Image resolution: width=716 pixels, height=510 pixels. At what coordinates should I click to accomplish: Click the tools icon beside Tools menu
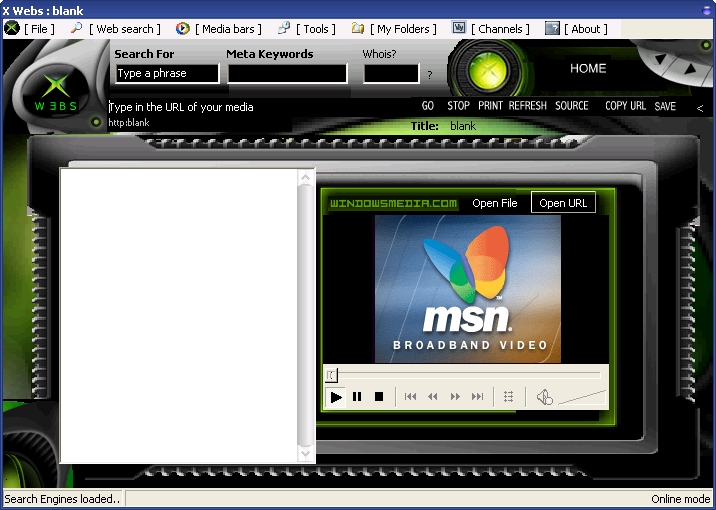pos(284,28)
